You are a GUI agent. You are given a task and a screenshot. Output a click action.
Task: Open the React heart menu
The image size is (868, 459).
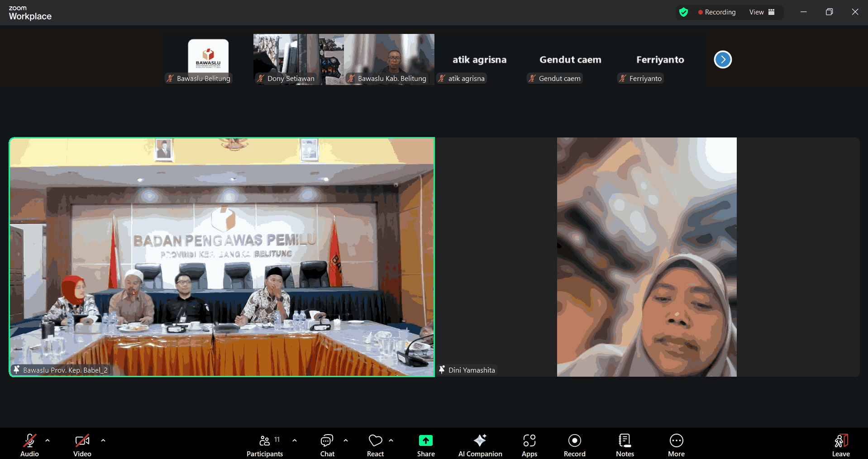375,445
